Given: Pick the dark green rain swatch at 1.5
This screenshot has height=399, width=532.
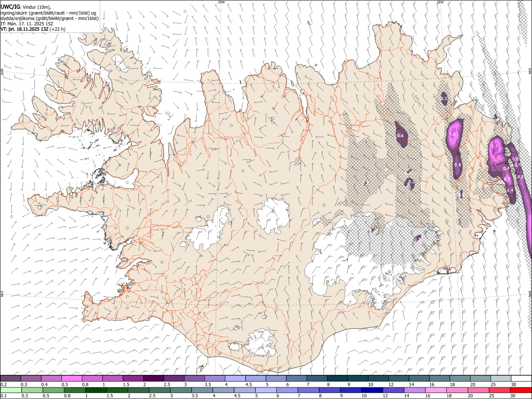Looking at the screenshot, I should (117, 390).
